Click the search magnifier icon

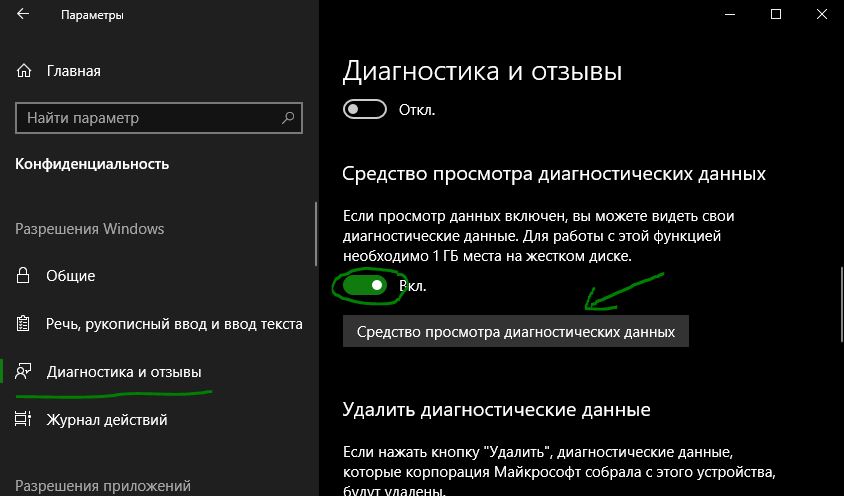[x=288, y=117]
